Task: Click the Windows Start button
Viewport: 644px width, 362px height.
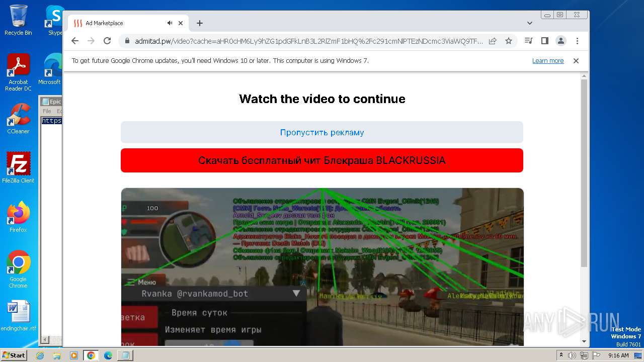Action: (14, 355)
